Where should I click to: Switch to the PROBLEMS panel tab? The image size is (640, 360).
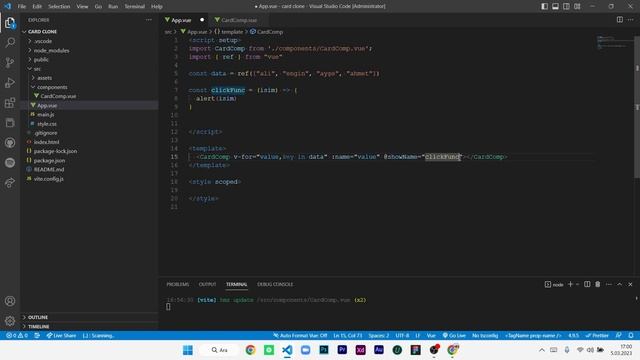click(178, 284)
